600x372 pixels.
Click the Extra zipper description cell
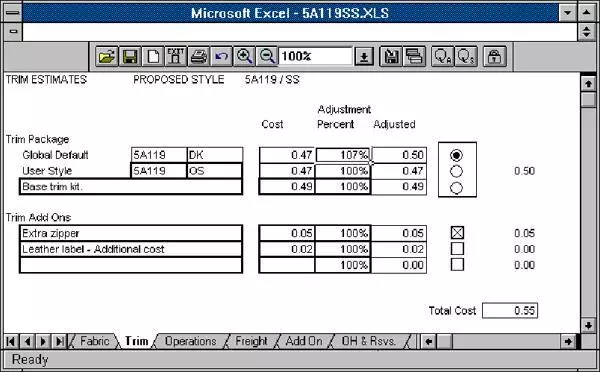(x=131, y=233)
